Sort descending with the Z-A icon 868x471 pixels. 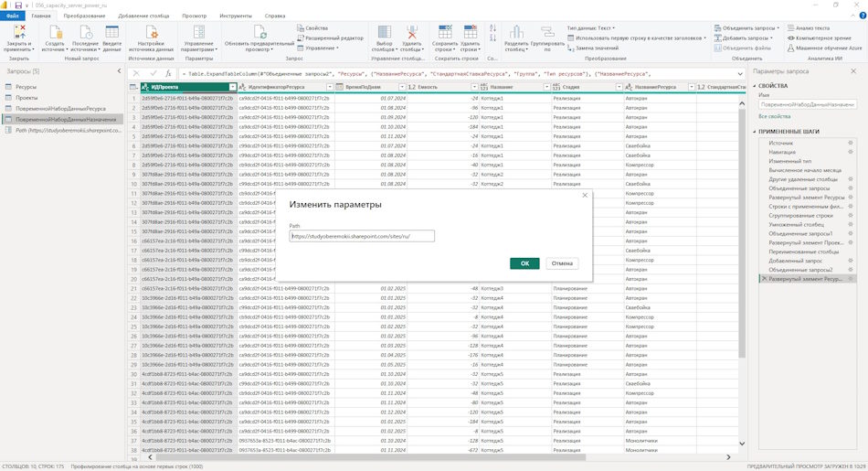click(492, 37)
